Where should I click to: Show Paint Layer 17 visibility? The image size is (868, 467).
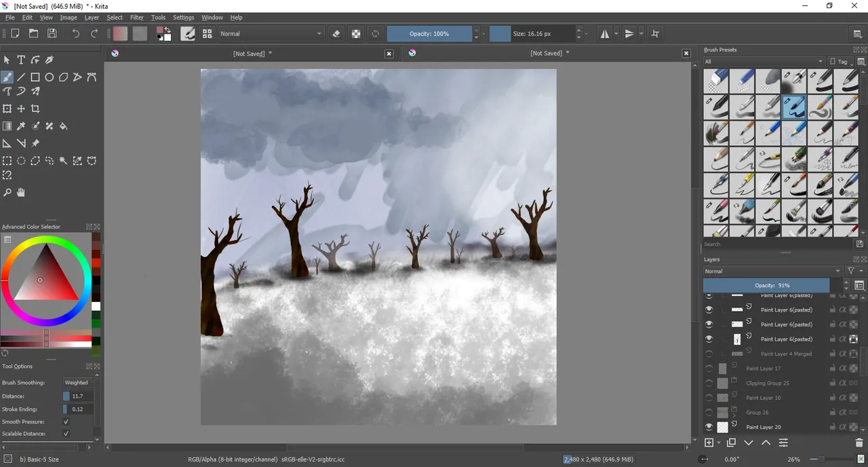pyautogui.click(x=709, y=369)
